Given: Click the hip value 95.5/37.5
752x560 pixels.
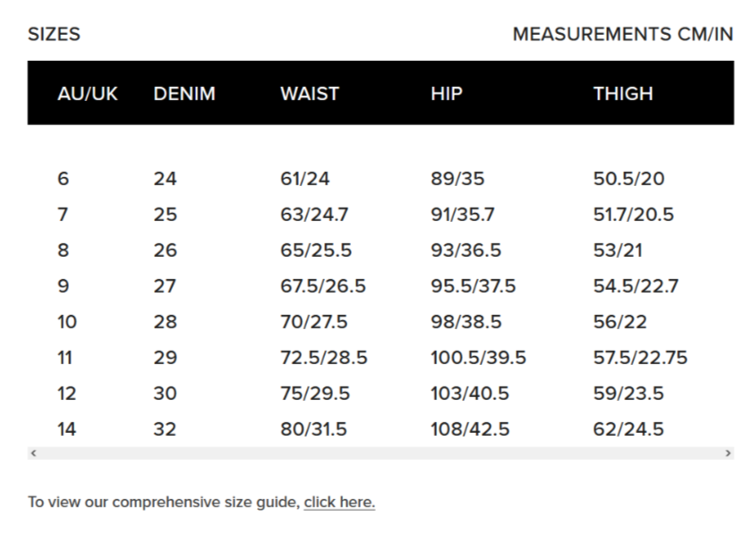Looking at the screenshot, I should (474, 286).
